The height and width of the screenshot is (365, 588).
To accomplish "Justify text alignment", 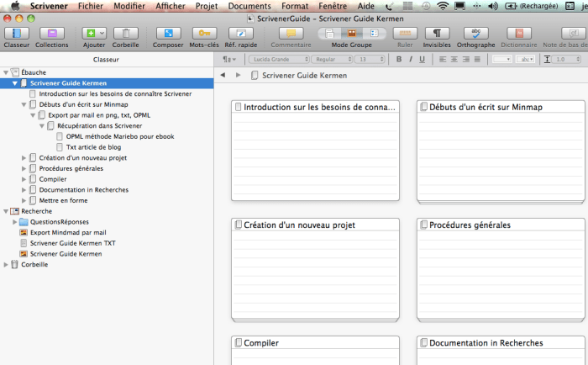I will (477, 60).
